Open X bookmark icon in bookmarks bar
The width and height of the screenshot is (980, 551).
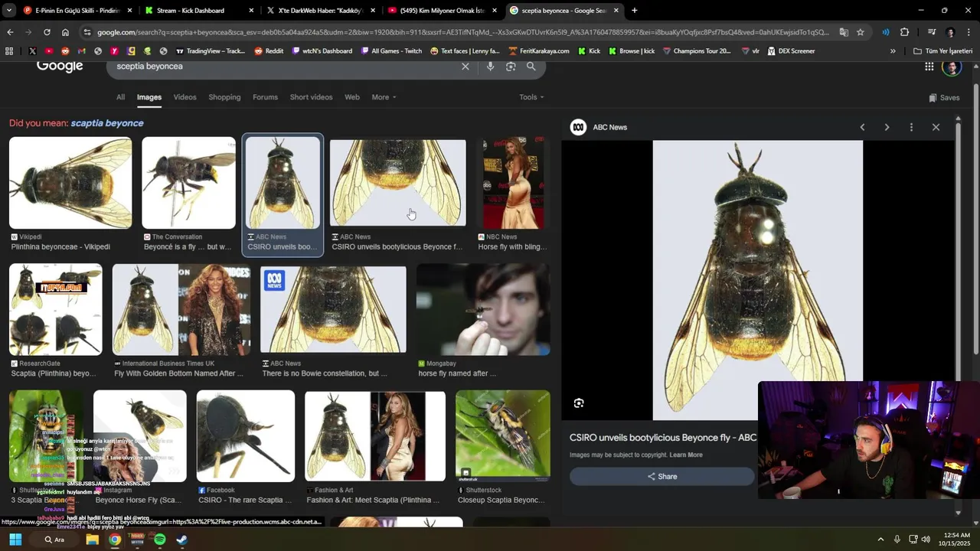click(32, 51)
